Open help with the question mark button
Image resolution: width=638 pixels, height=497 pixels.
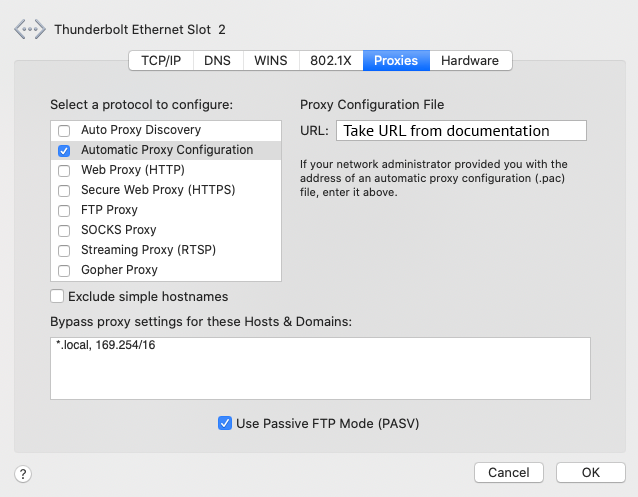24,473
